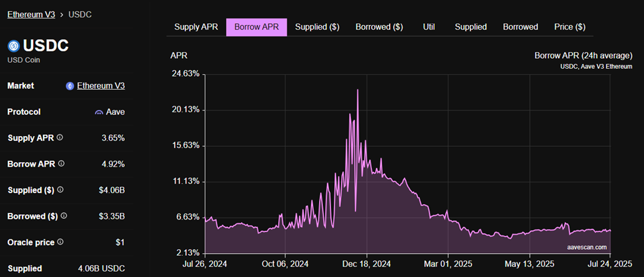This screenshot has width=644, height=277.
Task: Click the APR axis title
Action: (178, 56)
